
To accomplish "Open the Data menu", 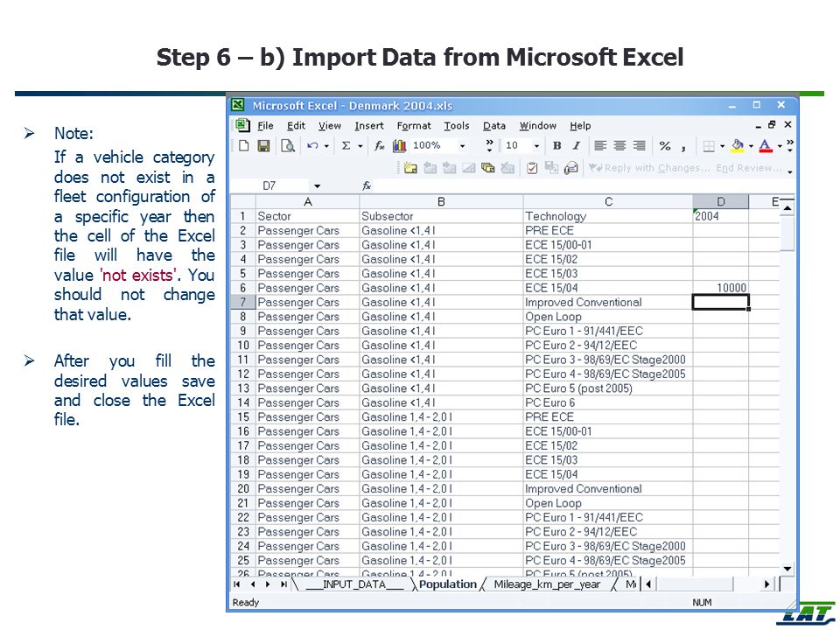I will coord(493,125).
